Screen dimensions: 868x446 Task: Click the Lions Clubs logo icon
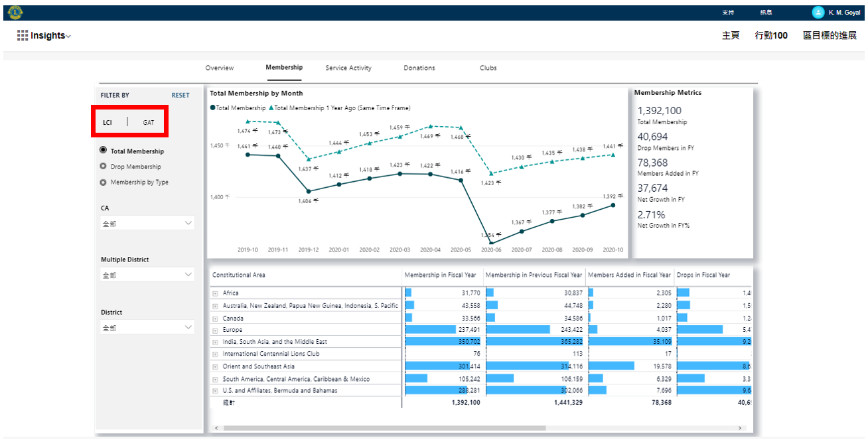[x=15, y=12]
